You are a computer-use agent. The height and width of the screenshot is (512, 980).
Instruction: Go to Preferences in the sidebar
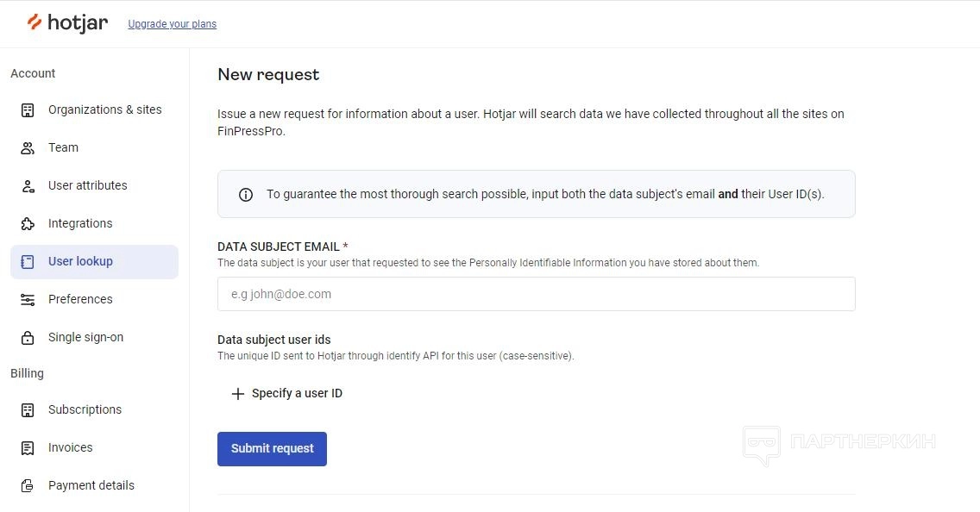(x=80, y=300)
